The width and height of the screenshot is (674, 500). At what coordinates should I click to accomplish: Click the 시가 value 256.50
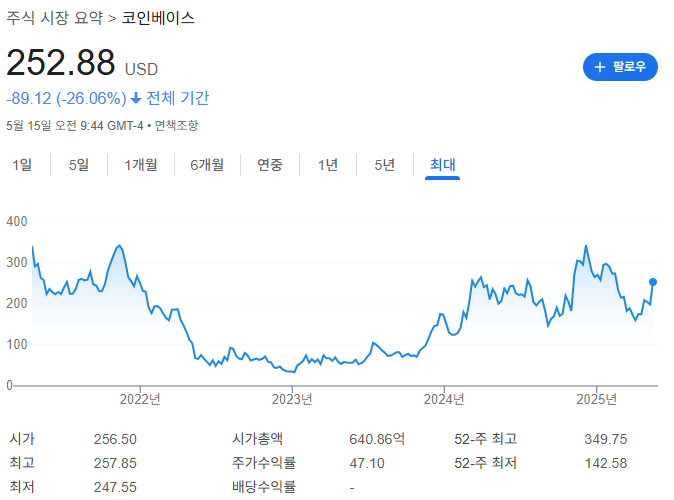tap(115, 439)
